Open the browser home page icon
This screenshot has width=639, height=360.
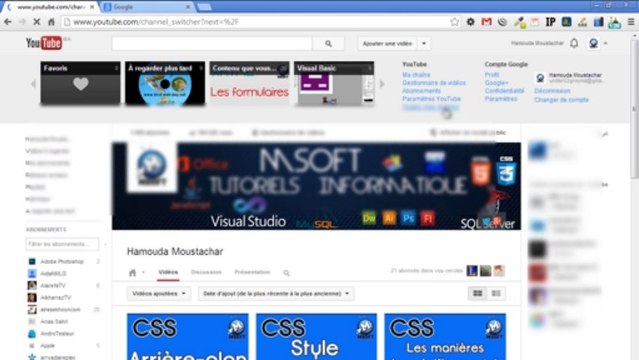(51, 22)
